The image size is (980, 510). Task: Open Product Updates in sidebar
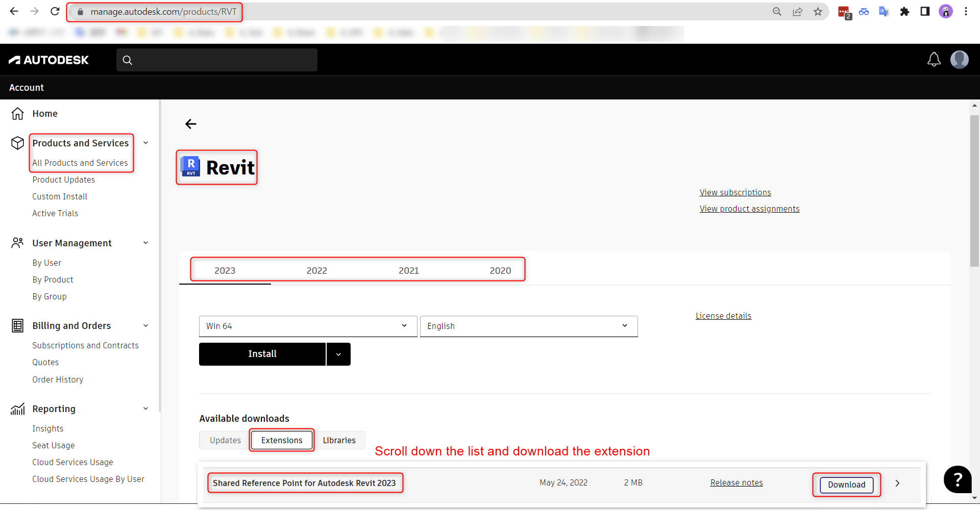[64, 180]
